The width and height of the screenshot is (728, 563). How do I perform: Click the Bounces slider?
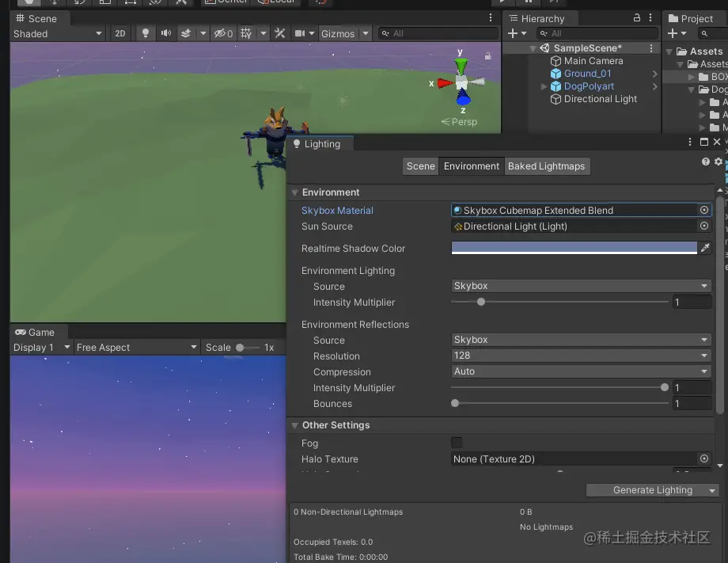coord(559,403)
